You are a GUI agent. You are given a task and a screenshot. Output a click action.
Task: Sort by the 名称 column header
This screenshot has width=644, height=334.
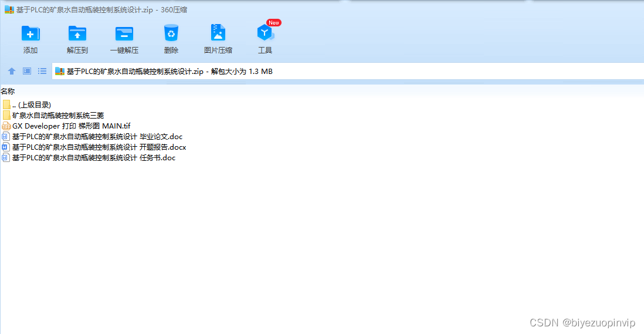[8, 91]
